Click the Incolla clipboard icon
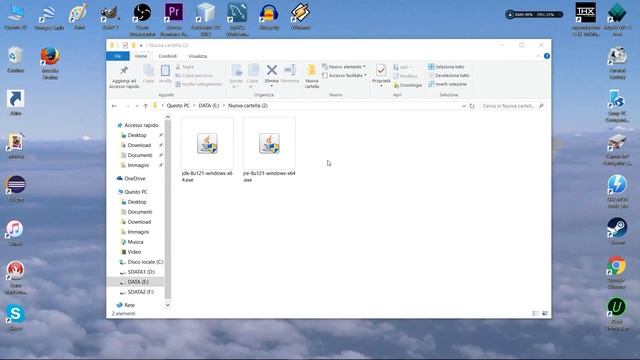The width and height of the screenshot is (640, 360). point(165,71)
